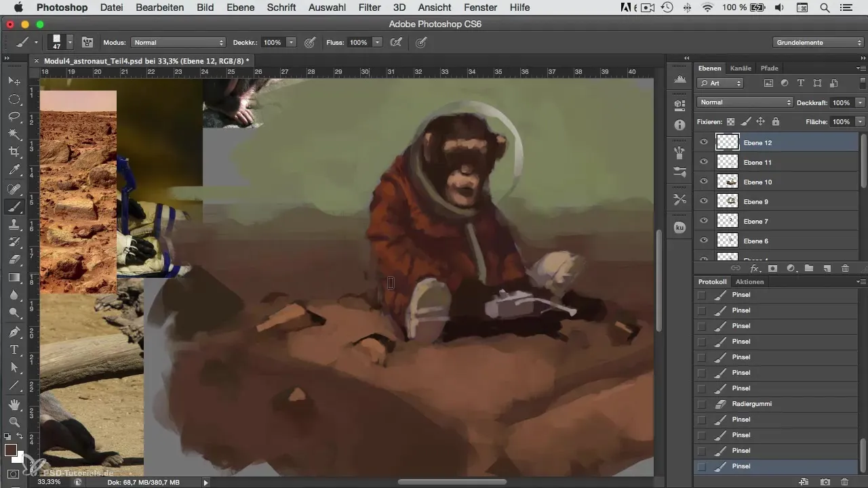Hide layer Ebene 12

(x=704, y=142)
